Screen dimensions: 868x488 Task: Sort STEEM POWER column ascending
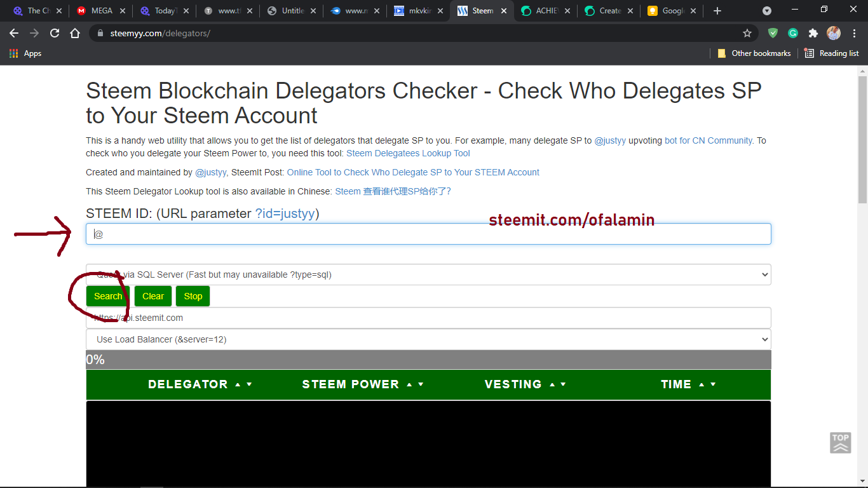(409, 384)
